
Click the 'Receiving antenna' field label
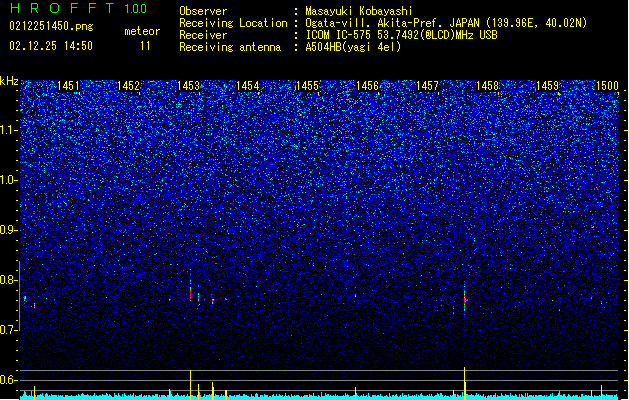230,47
